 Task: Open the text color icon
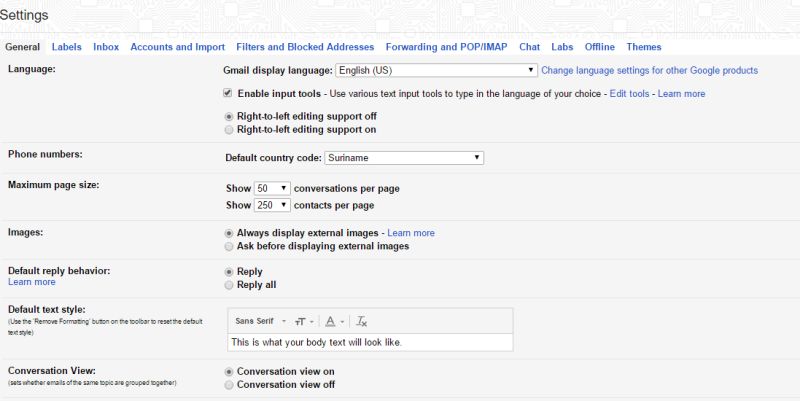[330, 321]
